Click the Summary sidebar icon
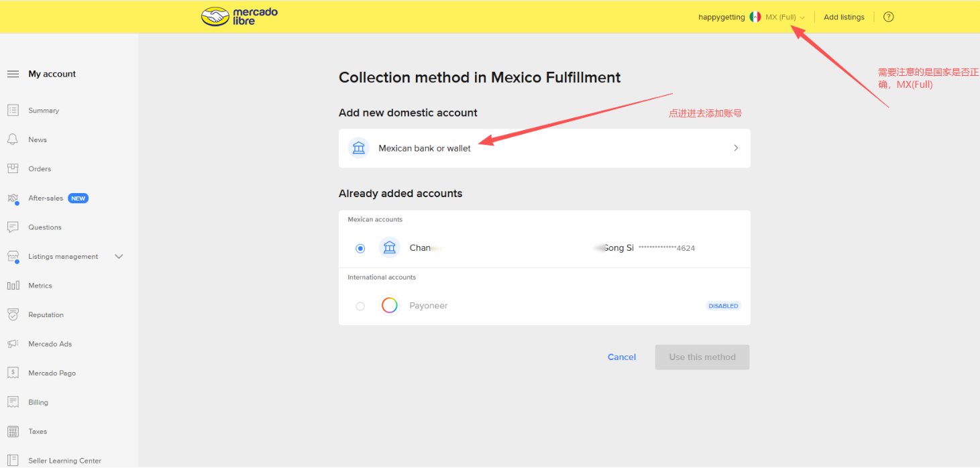This screenshot has width=980, height=468. coord(13,111)
